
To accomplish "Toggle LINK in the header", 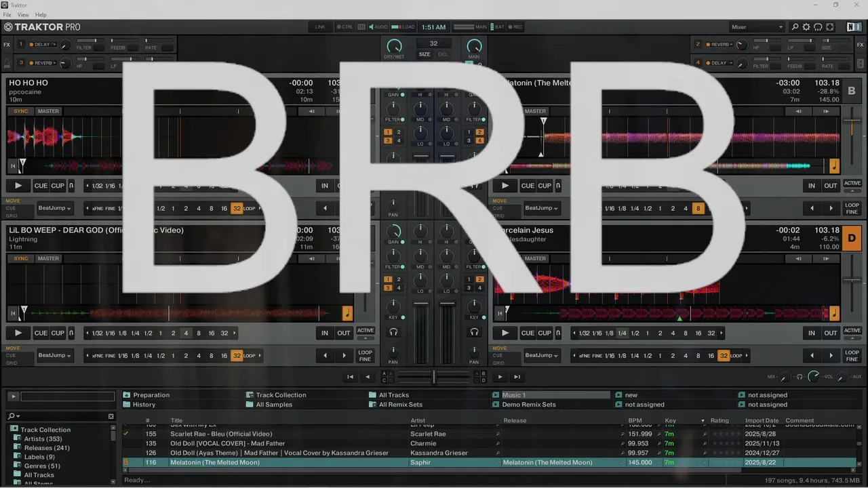I will [320, 27].
